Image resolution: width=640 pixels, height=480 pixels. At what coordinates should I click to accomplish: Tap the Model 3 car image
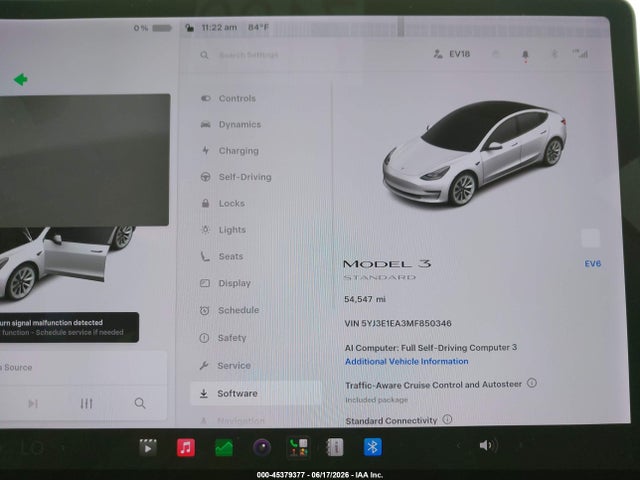[x=474, y=153]
